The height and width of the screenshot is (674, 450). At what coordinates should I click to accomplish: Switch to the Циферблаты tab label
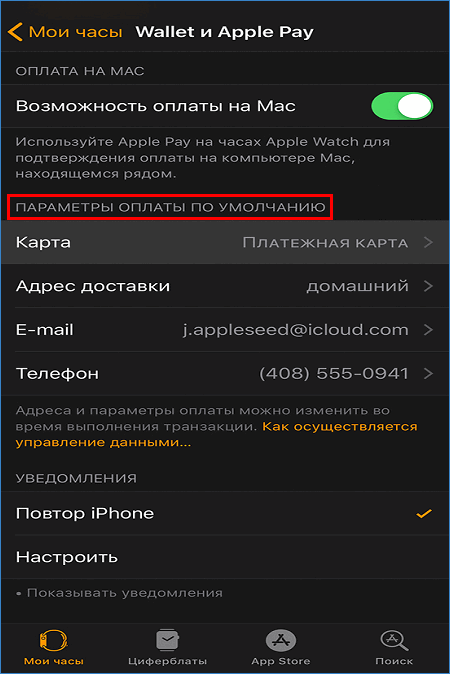point(167,661)
